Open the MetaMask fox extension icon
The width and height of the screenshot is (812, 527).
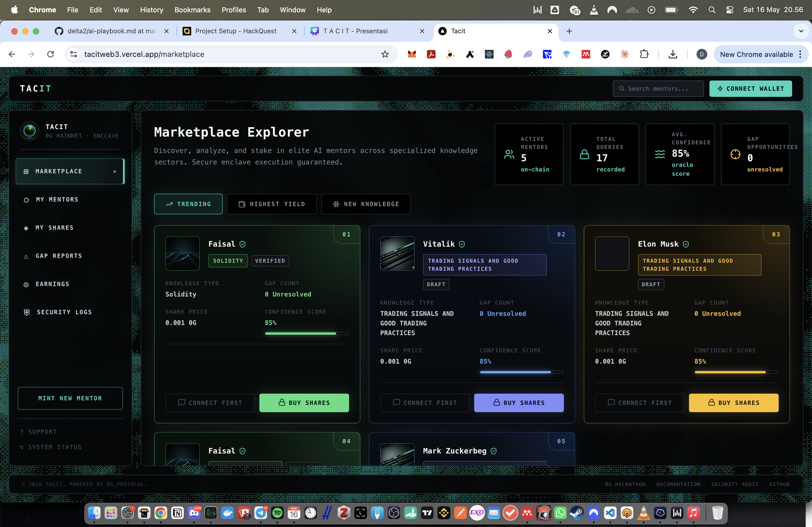[x=412, y=54]
